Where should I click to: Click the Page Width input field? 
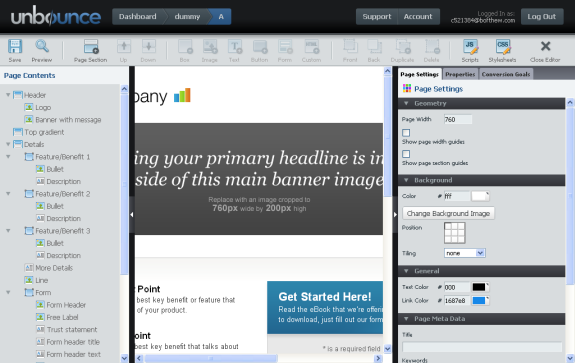458,119
